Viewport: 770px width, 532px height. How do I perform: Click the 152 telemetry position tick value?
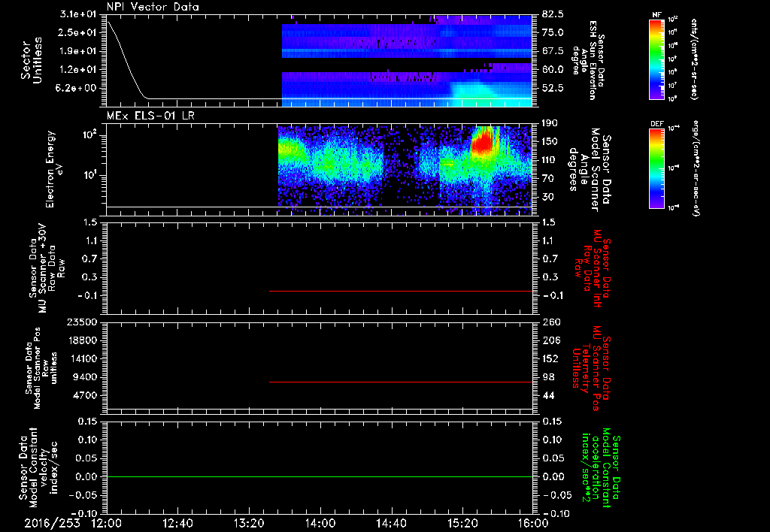550,358
